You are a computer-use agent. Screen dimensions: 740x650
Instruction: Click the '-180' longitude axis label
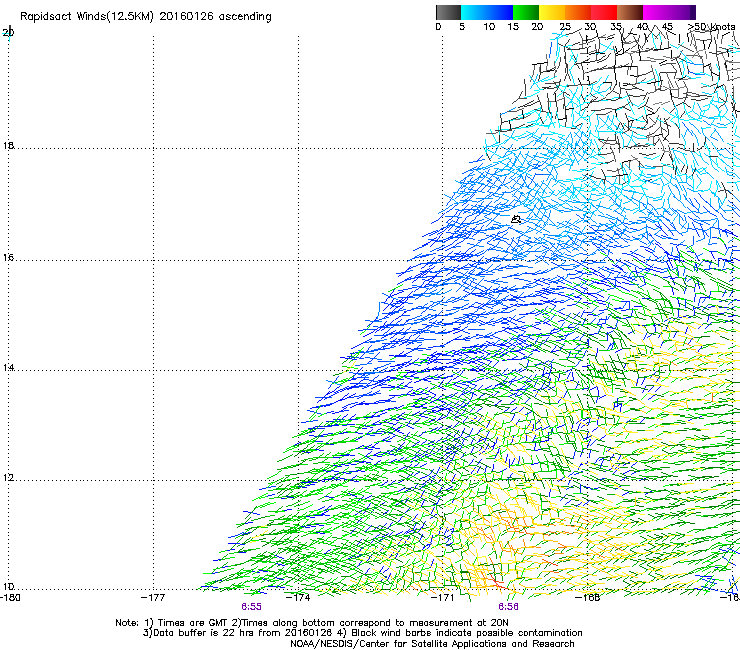tap(10, 598)
